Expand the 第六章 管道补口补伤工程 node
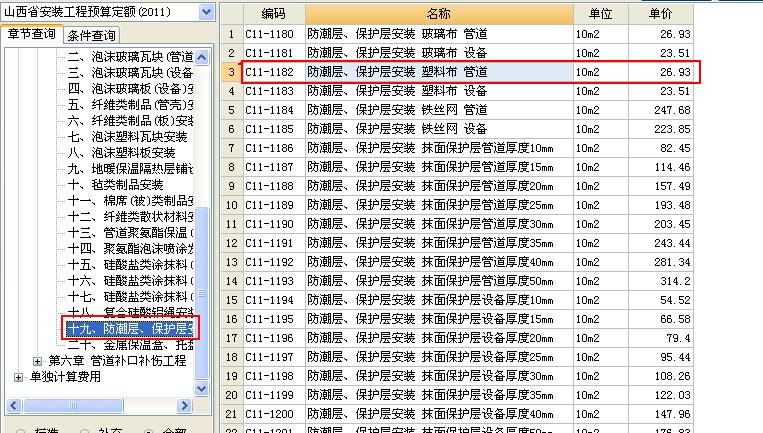Image resolution: width=763 pixels, height=433 pixels. [x=37, y=361]
